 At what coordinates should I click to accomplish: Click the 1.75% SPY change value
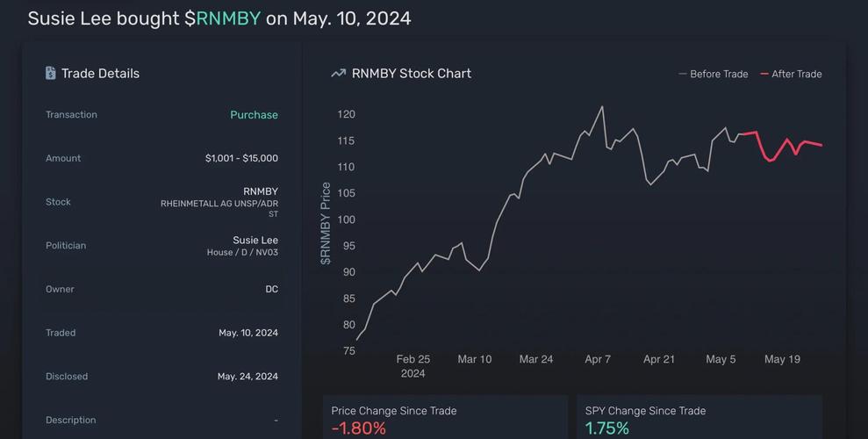[x=607, y=428]
